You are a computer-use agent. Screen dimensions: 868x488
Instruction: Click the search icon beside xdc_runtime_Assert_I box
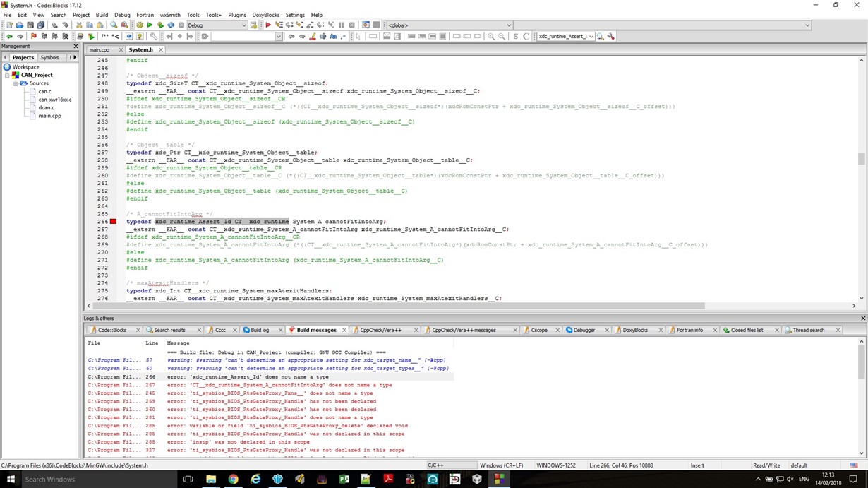click(x=601, y=37)
